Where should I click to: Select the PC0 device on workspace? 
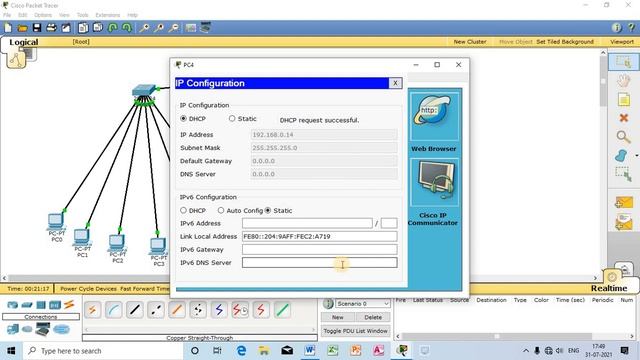coord(56,221)
